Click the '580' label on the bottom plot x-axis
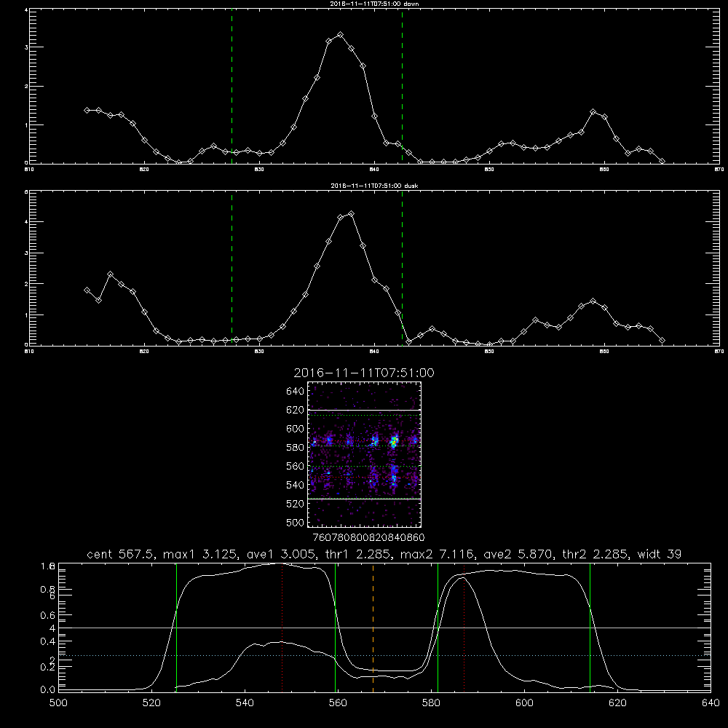 click(431, 703)
